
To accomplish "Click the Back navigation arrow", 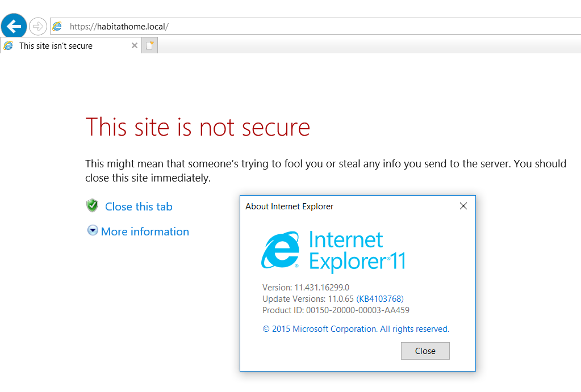I will pos(13,26).
